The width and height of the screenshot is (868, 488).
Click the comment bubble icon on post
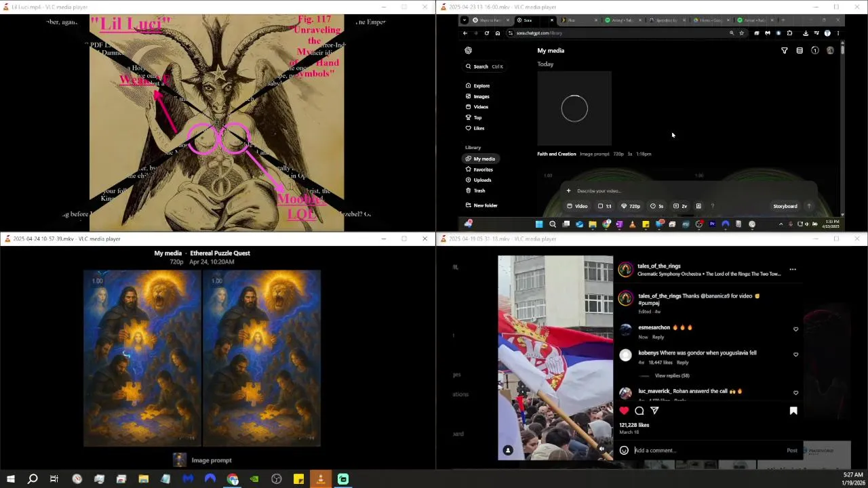[639, 411]
